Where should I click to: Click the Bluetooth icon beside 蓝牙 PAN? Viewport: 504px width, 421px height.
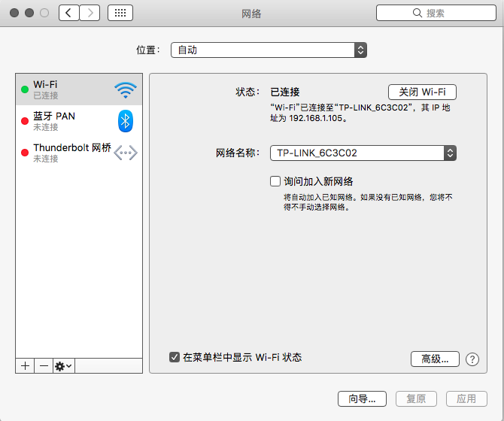pyautogui.click(x=126, y=121)
